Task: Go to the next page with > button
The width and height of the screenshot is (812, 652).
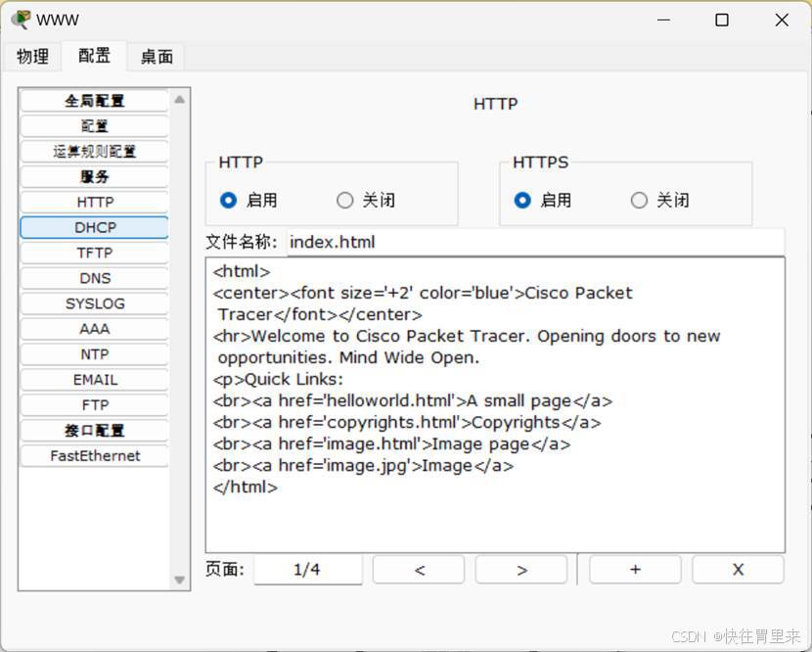Action: (521, 570)
